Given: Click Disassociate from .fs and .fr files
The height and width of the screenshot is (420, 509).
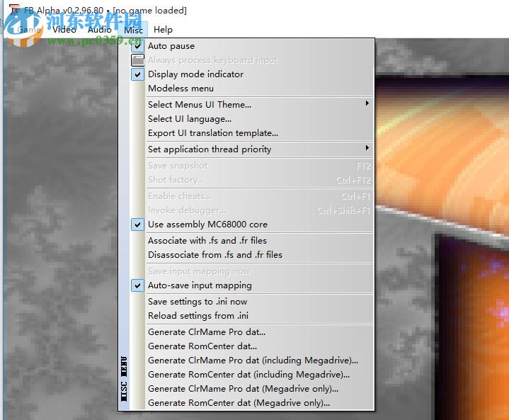Looking at the screenshot, I should (x=251, y=255).
